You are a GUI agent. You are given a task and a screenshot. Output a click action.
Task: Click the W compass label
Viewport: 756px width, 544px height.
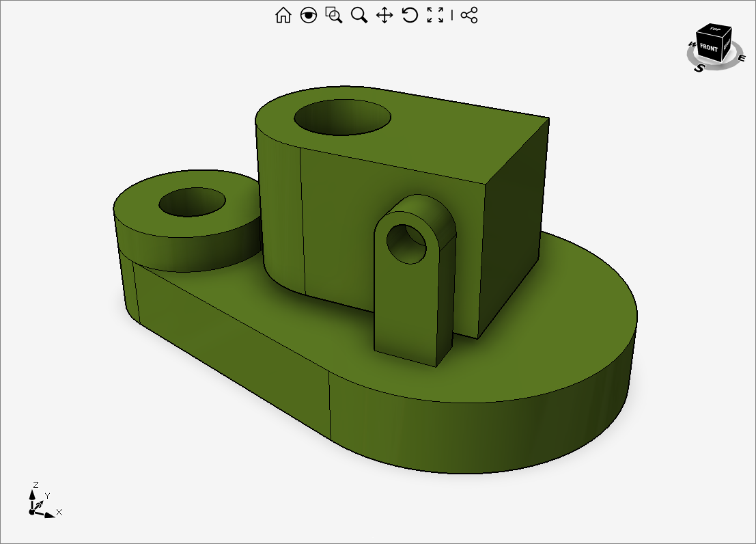click(692, 45)
